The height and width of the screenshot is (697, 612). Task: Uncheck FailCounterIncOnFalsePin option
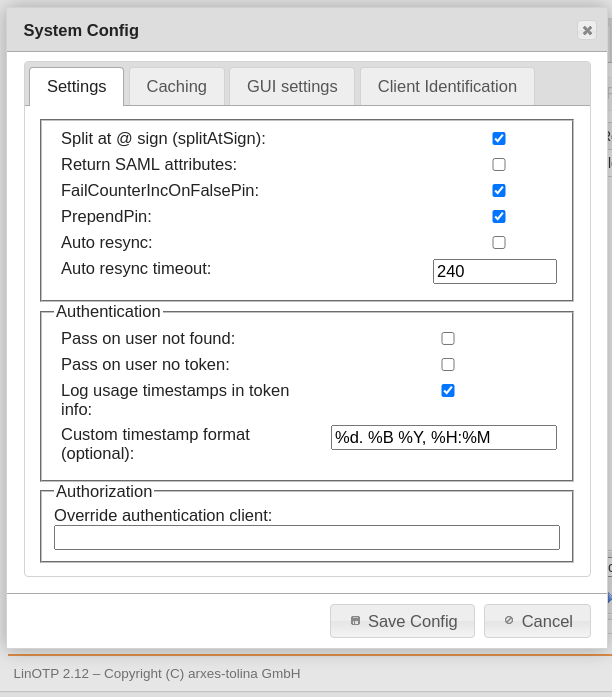point(499,191)
